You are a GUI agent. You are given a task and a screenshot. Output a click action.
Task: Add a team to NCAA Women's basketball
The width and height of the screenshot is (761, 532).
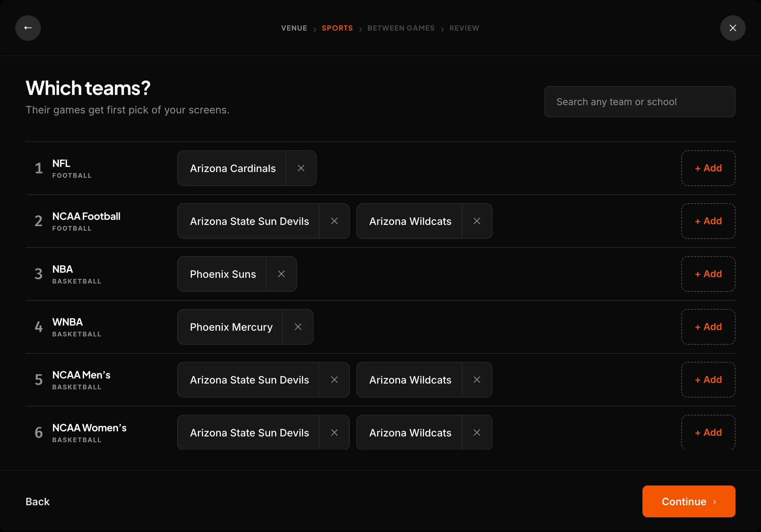pyautogui.click(x=708, y=433)
